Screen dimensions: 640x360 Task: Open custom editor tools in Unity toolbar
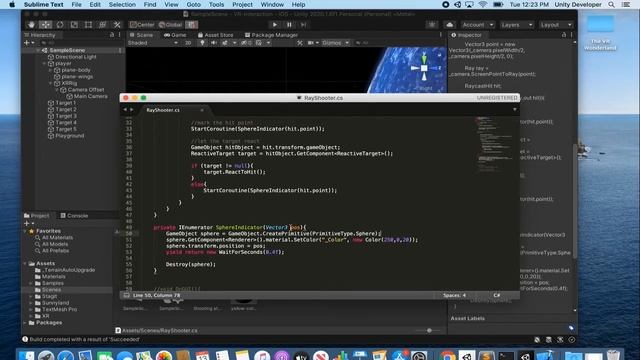point(117,24)
